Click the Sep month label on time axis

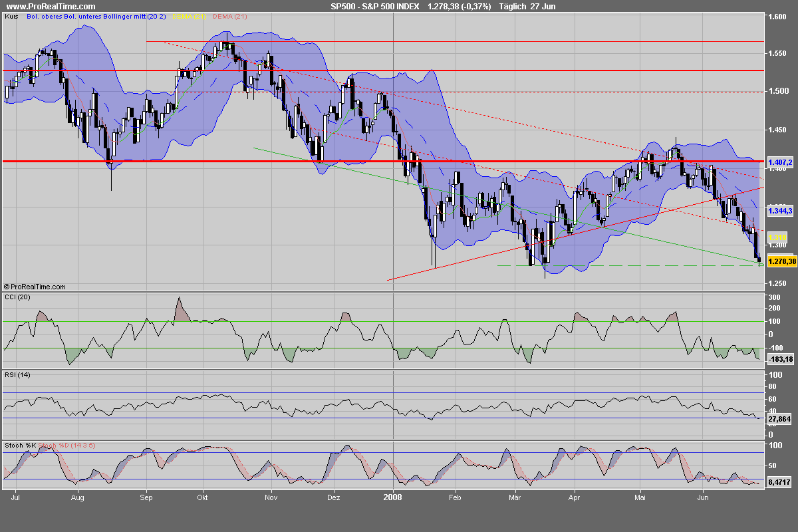(x=147, y=496)
